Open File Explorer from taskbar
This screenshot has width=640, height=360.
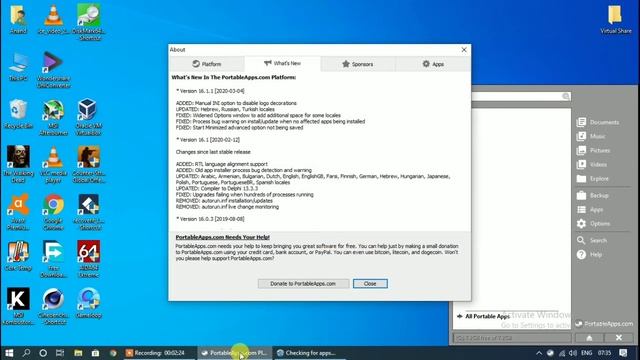tap(78, 353)
